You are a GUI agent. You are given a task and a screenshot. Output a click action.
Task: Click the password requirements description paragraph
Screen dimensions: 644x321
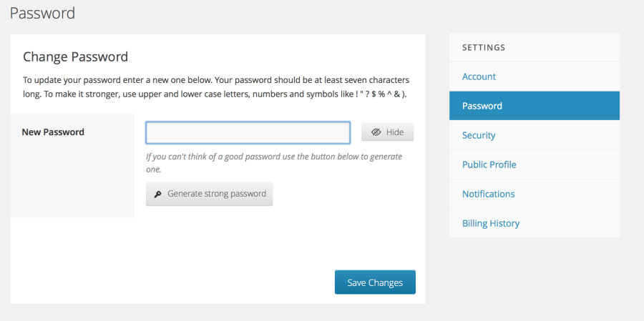pos(216,87)
